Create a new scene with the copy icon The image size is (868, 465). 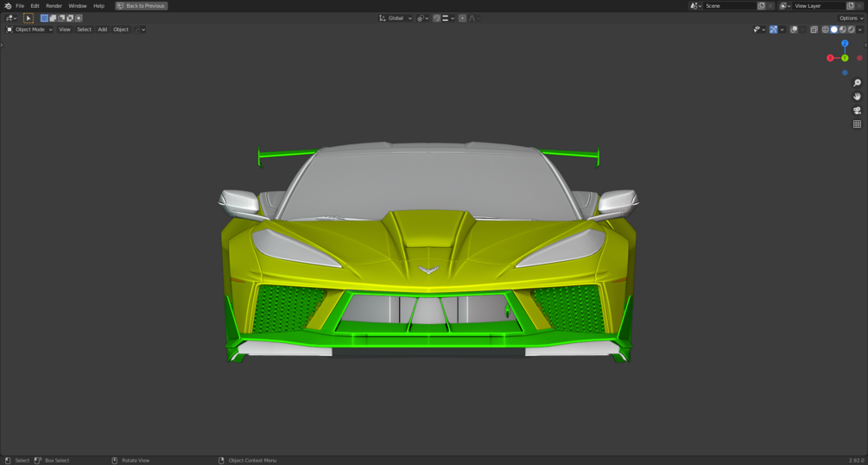[761, 5]
